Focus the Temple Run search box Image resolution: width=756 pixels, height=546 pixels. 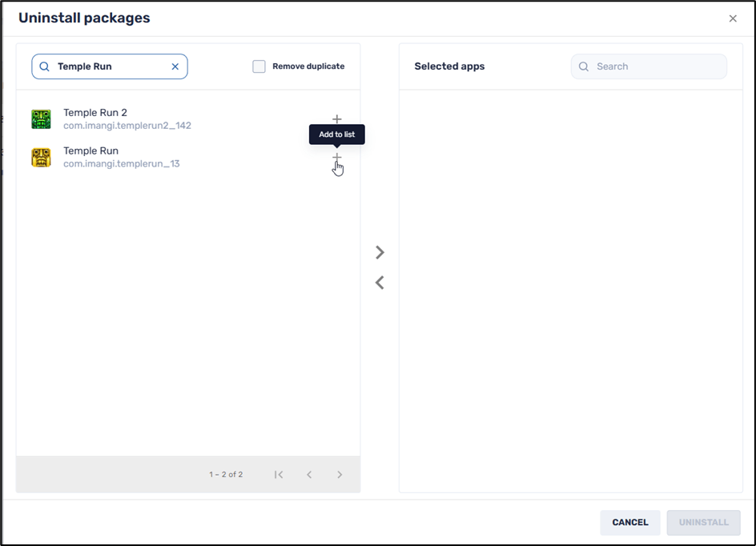click(x=108, y=66)
